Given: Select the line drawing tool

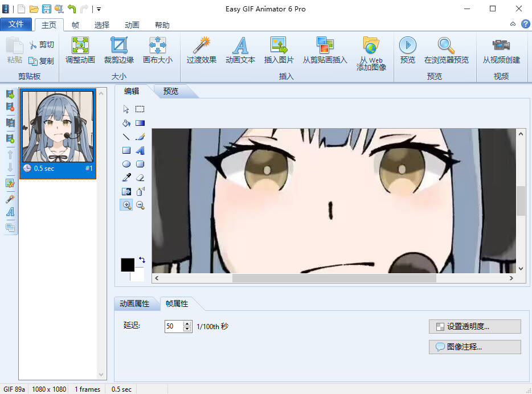Looking at the screenshot, I should click(126, 137).
